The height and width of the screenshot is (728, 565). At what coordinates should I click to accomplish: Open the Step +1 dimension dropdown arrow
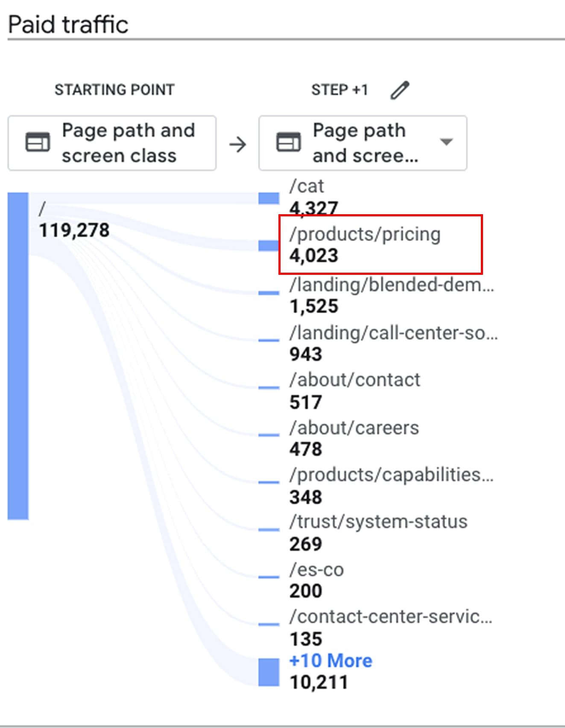(x=446, y=142)
